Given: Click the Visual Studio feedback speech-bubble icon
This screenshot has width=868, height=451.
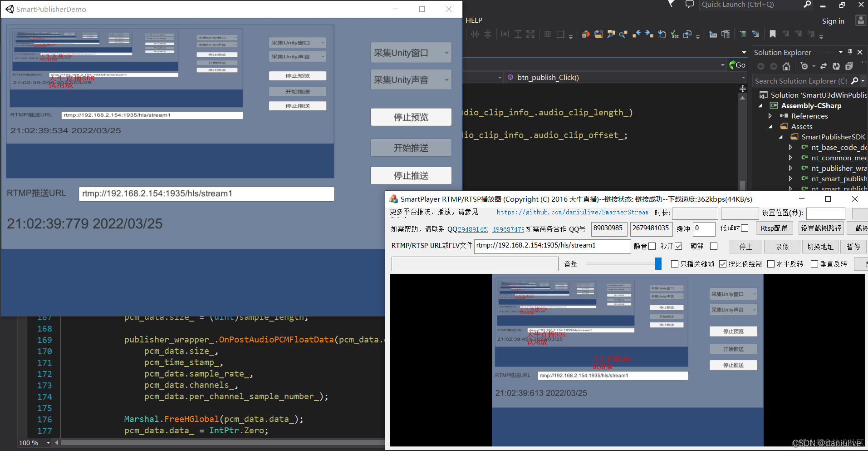Looking at the screenshot, I should (x=690, y=5).
